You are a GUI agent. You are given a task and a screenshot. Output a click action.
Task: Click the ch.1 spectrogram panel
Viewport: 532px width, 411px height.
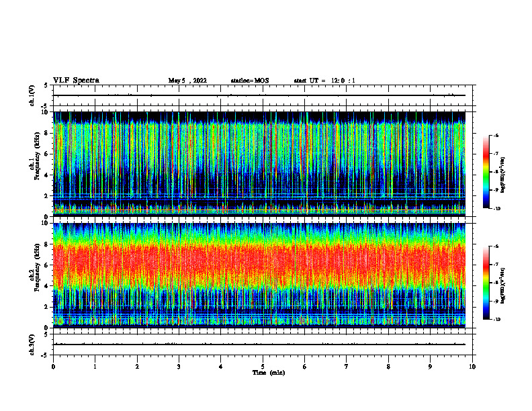click(x=259, y=164)
